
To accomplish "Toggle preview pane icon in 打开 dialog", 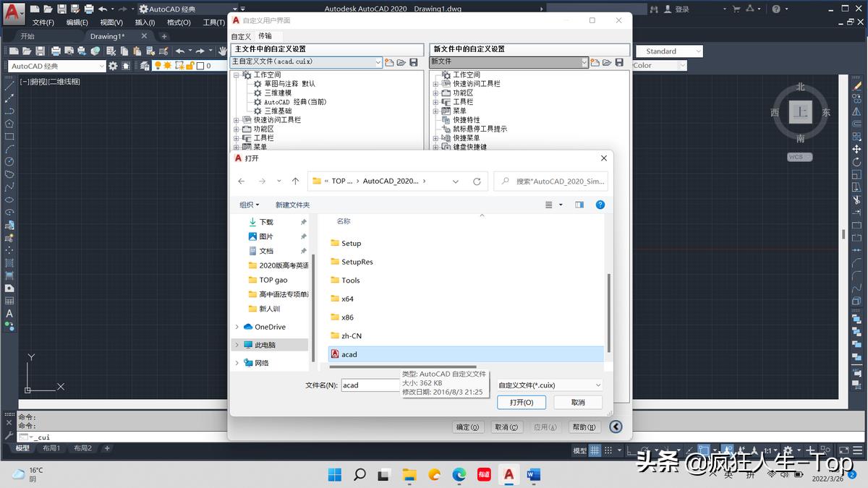I will pos(579,205).
